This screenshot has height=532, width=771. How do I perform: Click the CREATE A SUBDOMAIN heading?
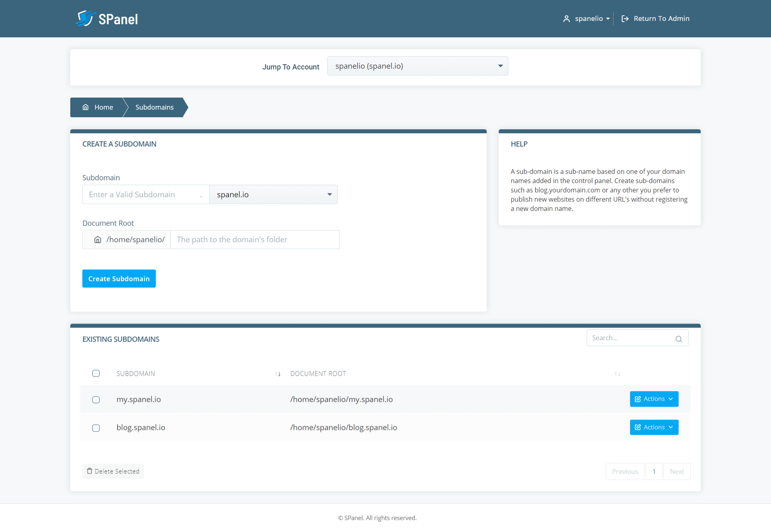pyautogui.click(x=119, y=144)
